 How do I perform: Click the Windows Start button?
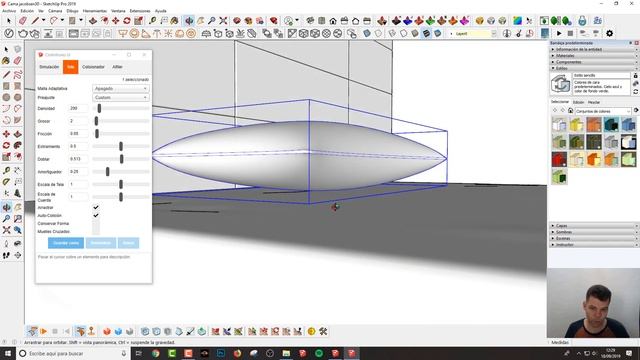(x=8, y=353)
